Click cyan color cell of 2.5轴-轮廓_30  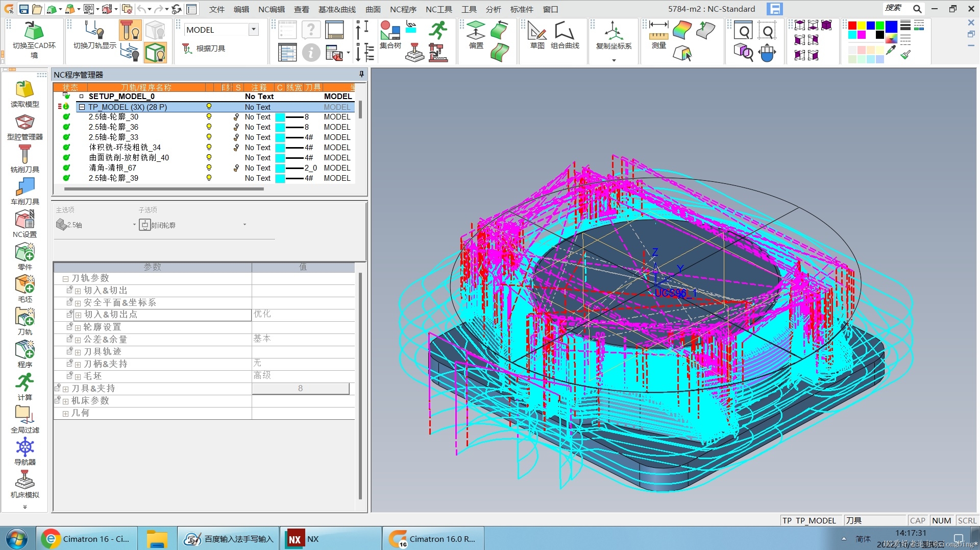pyautogui.click(x=280, y=117)
